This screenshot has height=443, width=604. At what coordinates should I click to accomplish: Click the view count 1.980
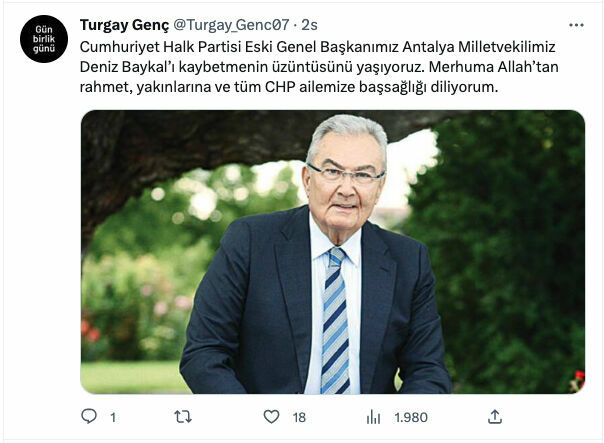tap(411, 417)
